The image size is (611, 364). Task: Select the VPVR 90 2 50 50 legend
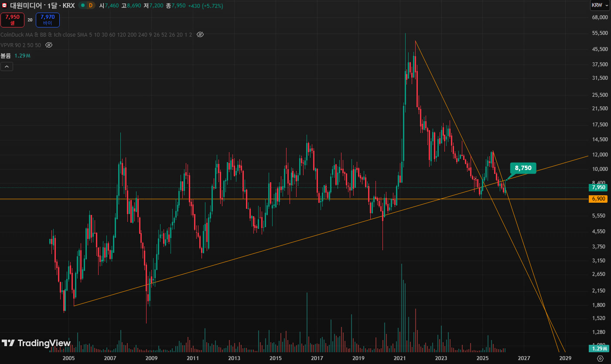click(21, 45)
